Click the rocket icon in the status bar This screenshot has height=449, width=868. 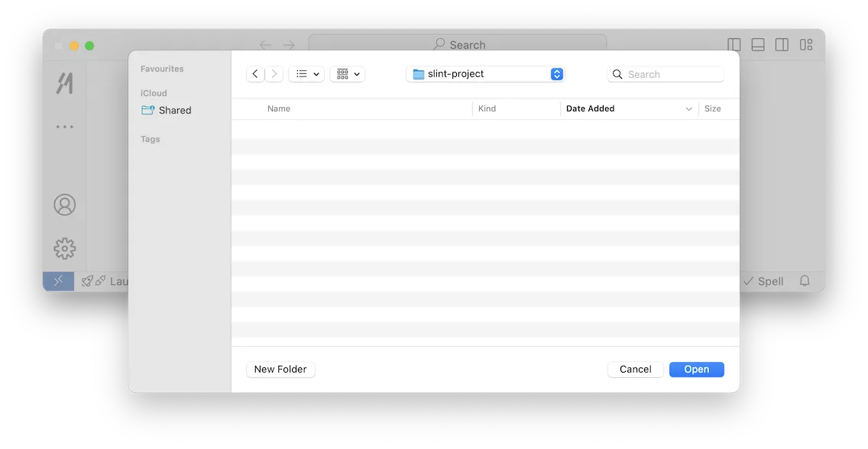(86, 281)
